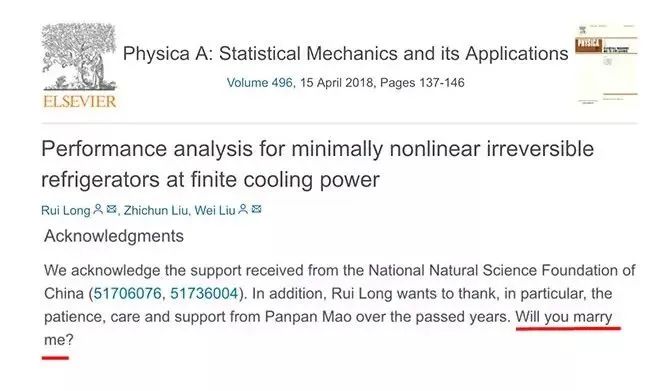Open the Physica A journal cover thumbnail
Screen dimensions: 669x391
coord(606,64)
